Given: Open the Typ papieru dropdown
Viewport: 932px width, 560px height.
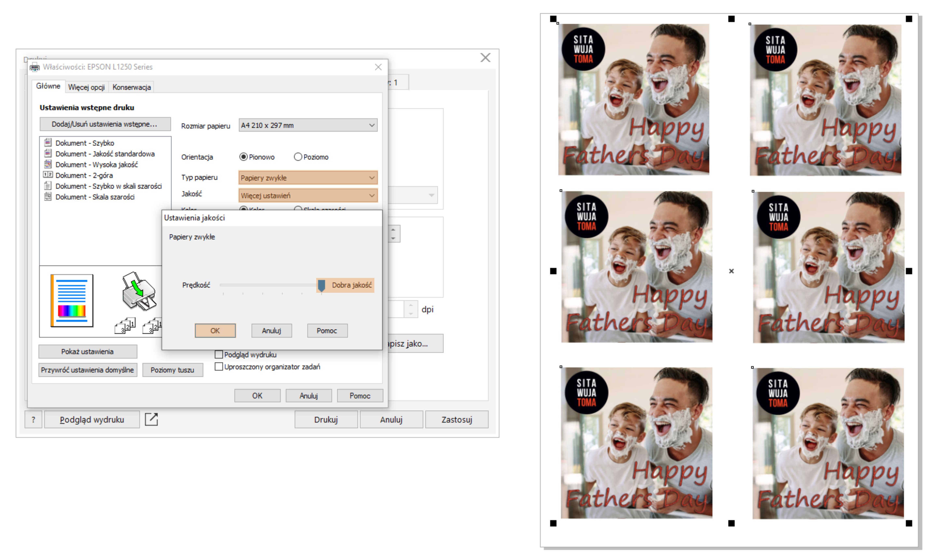Looking at the screenshot, I should (x=308, y=178).
